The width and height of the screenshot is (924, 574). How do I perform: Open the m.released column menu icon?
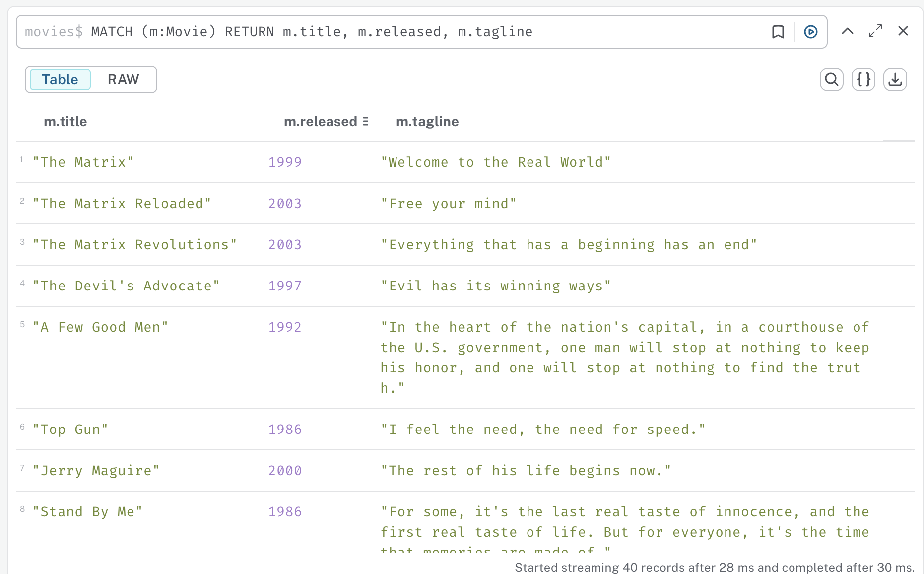coord(366,122)
